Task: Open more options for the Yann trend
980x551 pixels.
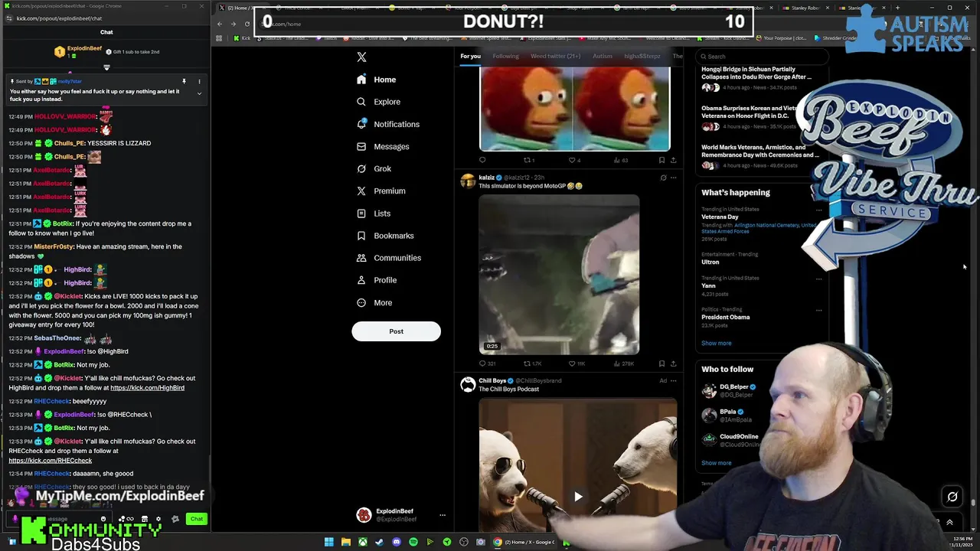Action: (818, 279)
